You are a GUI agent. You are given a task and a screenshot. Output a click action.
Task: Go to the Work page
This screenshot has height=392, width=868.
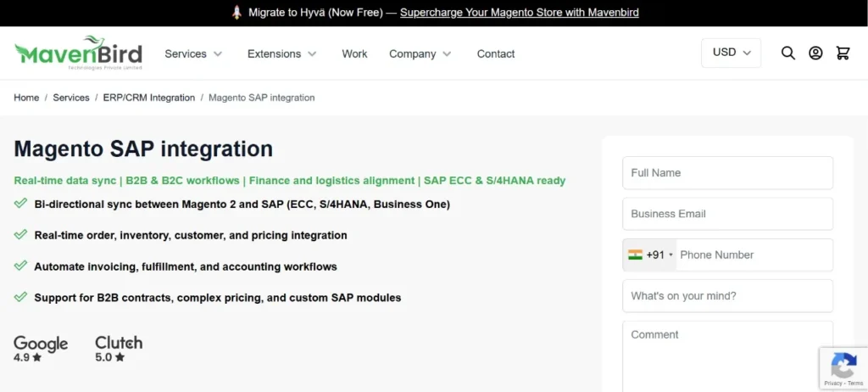click(354, 53)
